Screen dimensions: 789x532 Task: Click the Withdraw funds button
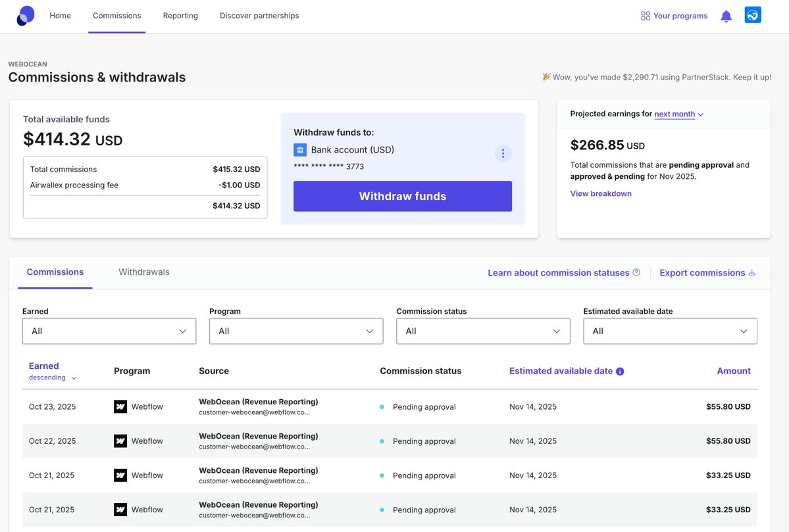click(403, 196)
